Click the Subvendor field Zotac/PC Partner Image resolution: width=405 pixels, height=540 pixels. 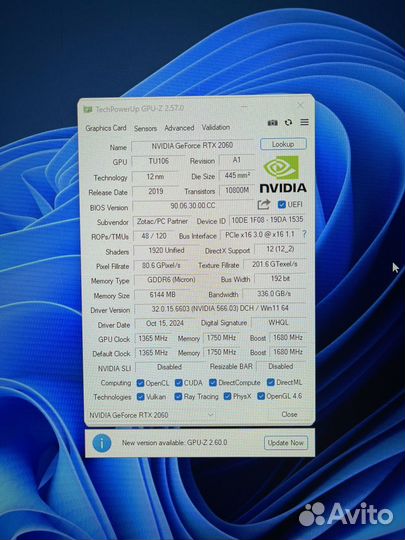point(162,221)
